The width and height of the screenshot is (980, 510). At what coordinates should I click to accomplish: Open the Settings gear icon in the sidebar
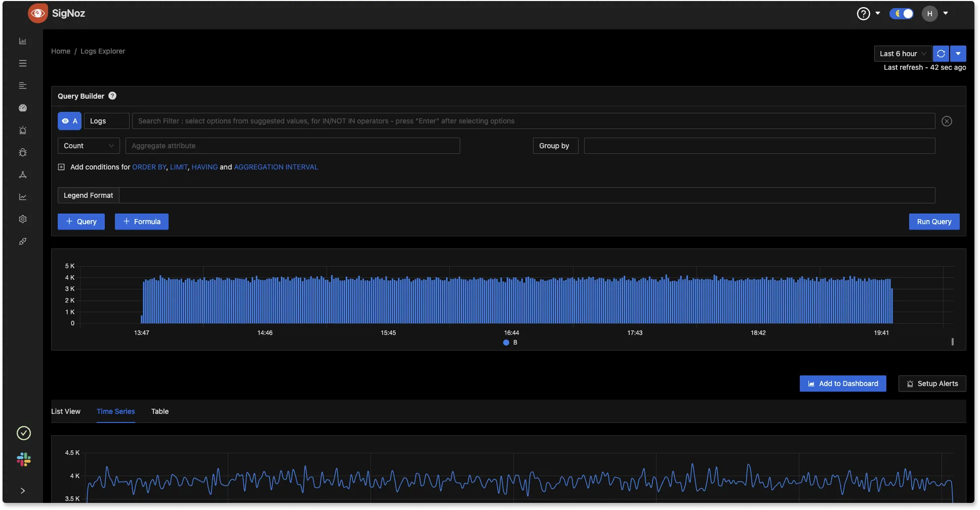pos(23,219)
